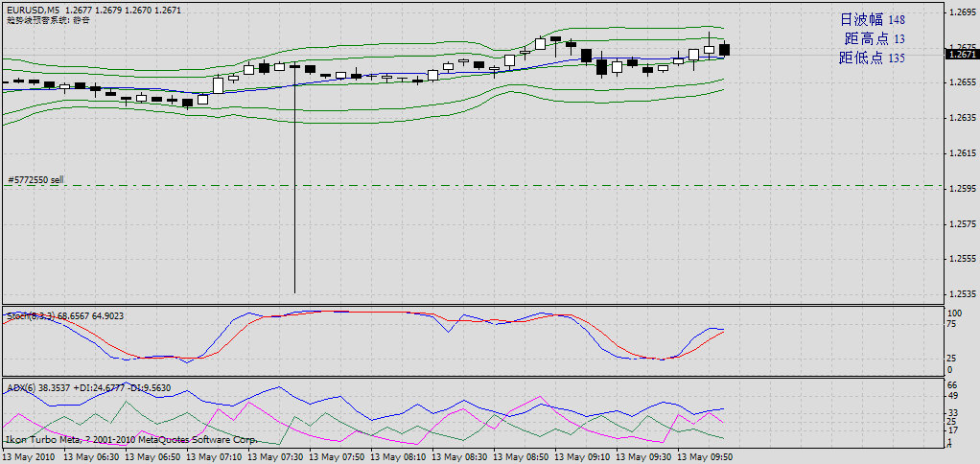Select the 日波幅 148 label

point(873,19)
